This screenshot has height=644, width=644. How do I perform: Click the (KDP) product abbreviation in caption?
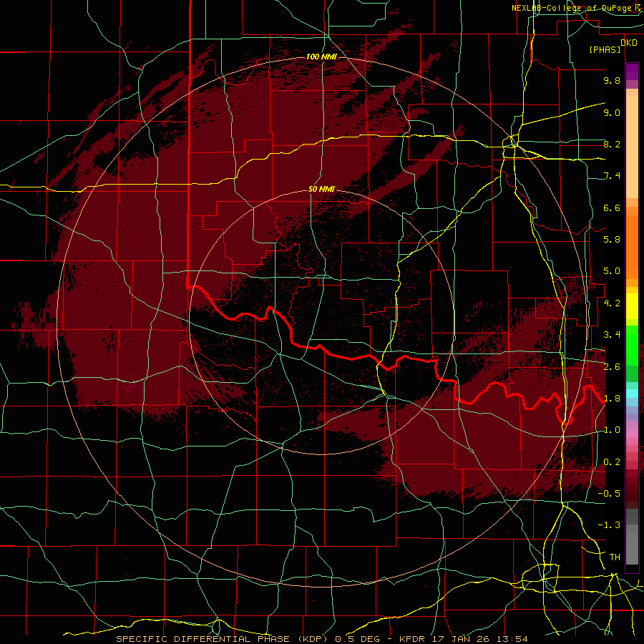[312, 639]
